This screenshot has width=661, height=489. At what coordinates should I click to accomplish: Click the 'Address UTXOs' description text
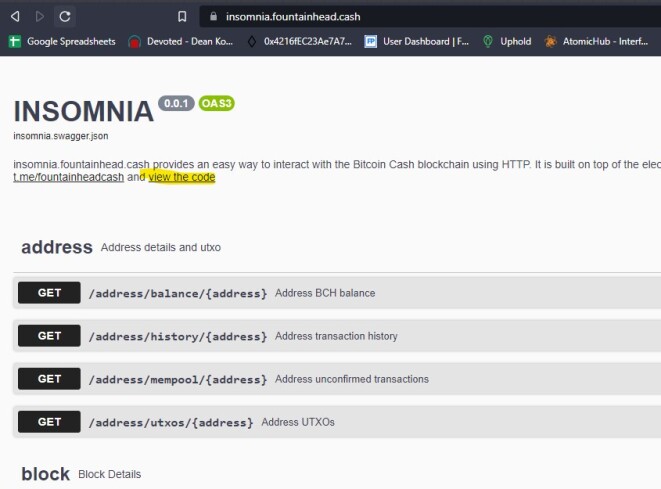pyautogui.click(x=298, y=422)
